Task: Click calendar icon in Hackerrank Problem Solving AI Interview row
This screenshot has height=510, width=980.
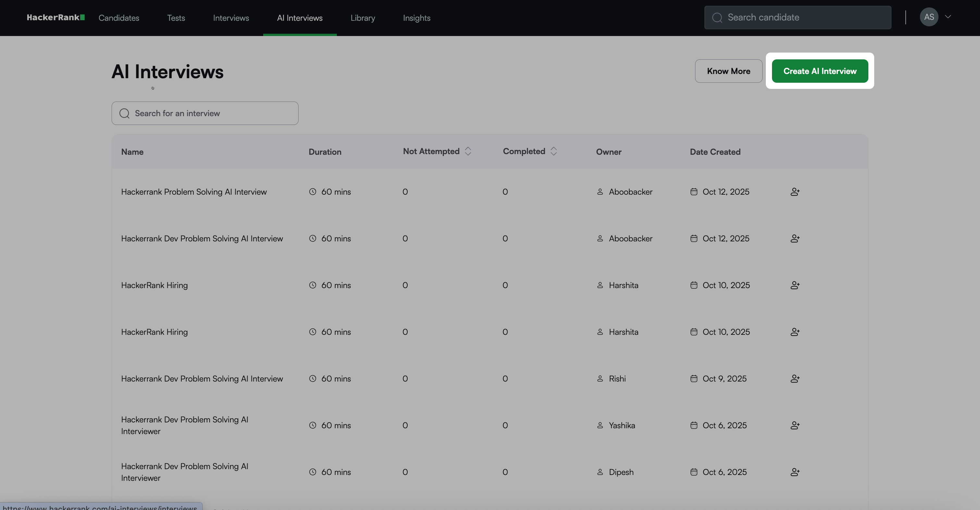Action: 694,192
